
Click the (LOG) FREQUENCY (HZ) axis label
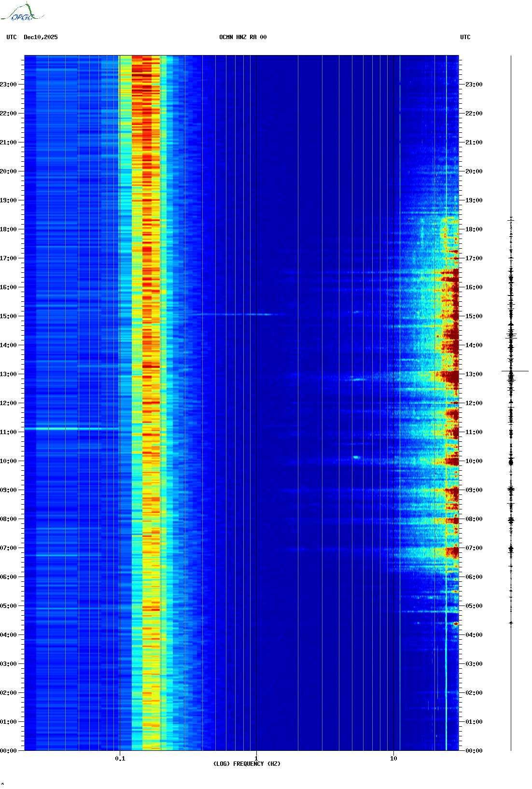pyautogui.click(x=247, y=763)
